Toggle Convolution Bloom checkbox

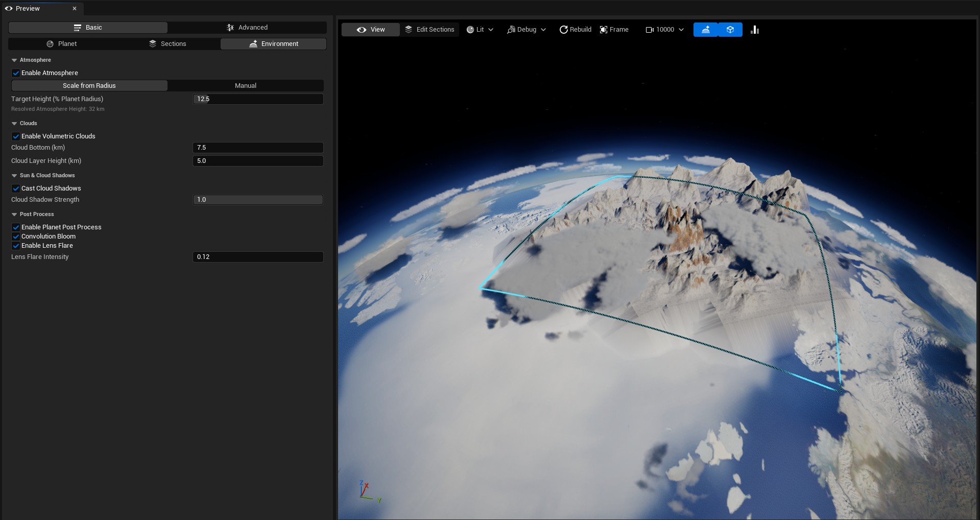pyautogui.click(x=16, y=237)
